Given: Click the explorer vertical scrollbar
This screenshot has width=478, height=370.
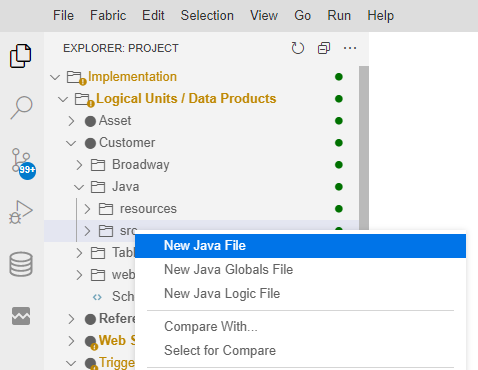Looking at the screenshot, I should (364, 148).
